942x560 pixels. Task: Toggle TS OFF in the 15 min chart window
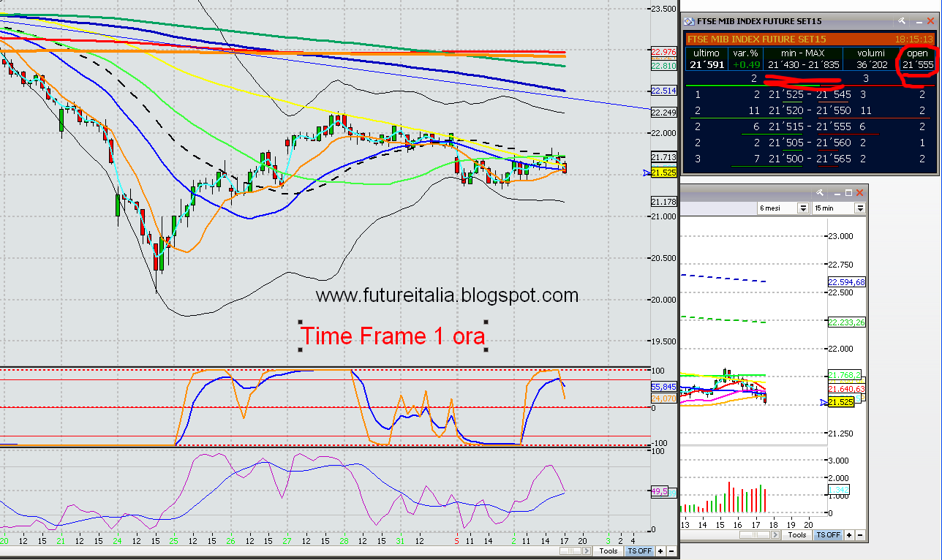point(828,535)
